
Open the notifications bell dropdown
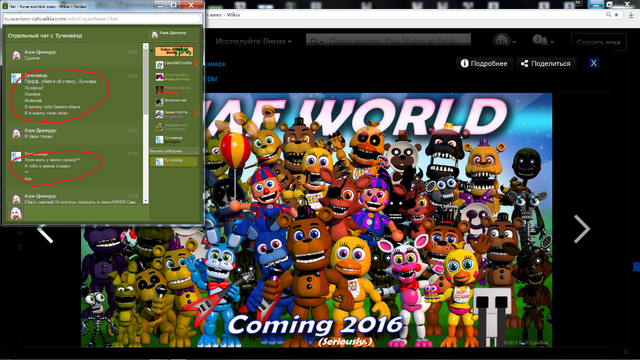point(543,41)
